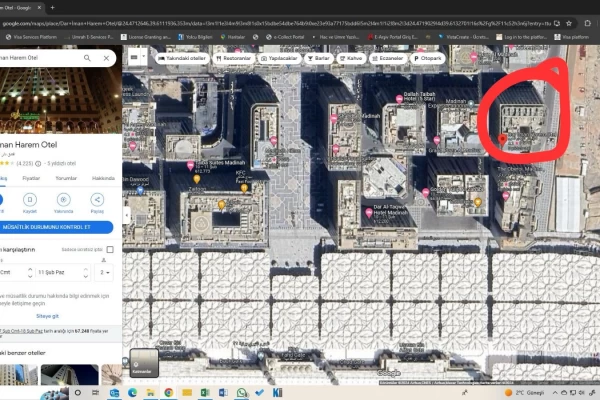Open the 11 Şub Paz check-out date field
The image size is (600, 400).
63,273
